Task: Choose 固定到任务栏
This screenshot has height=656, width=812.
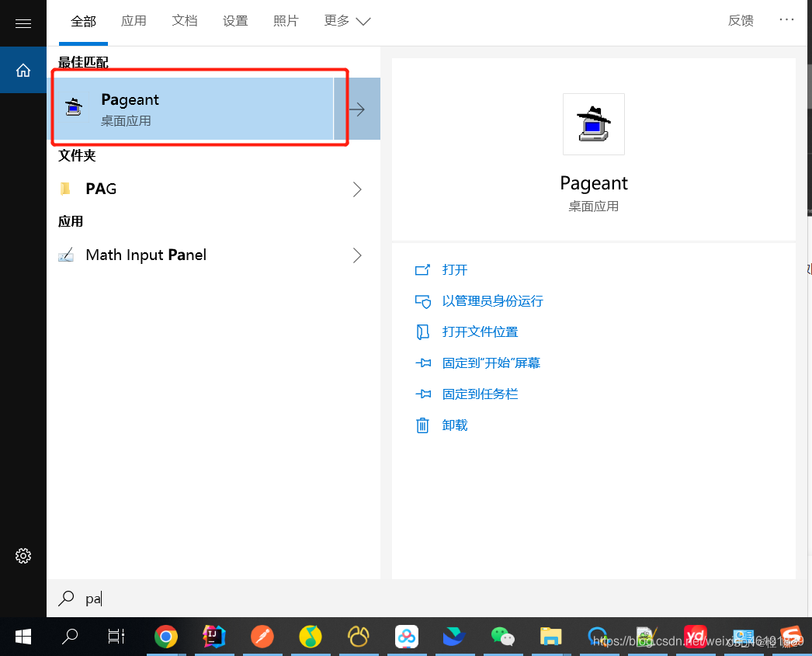Action: pos(480,394)
